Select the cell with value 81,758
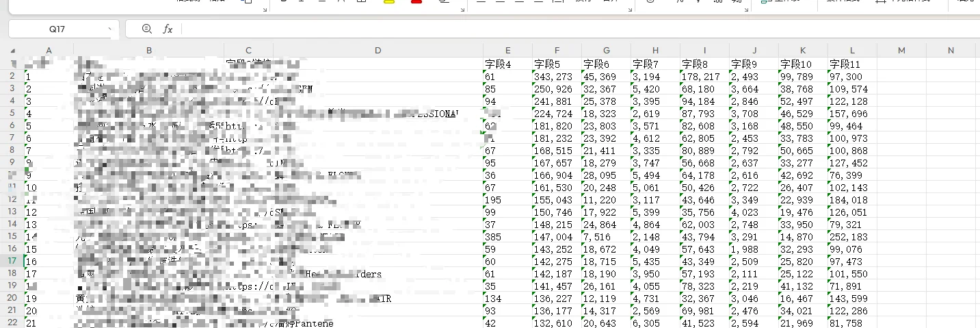The image size is (980, 328). point(852,323)
